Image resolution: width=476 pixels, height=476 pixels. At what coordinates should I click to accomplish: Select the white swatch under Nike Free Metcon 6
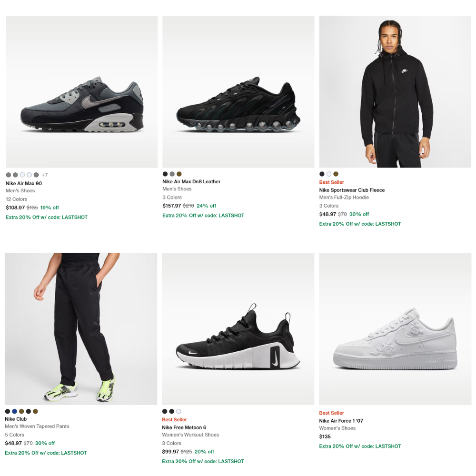pyautogui.click(x=178, y=411)
